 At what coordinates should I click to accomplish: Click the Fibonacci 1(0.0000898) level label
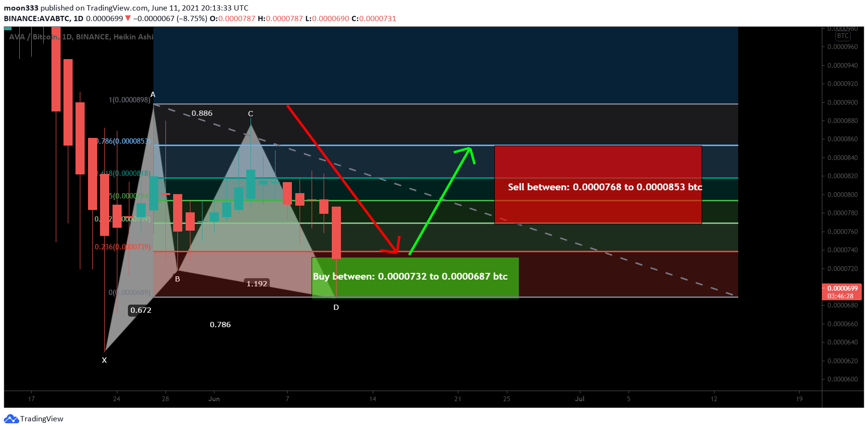click(x=129, y=100)
